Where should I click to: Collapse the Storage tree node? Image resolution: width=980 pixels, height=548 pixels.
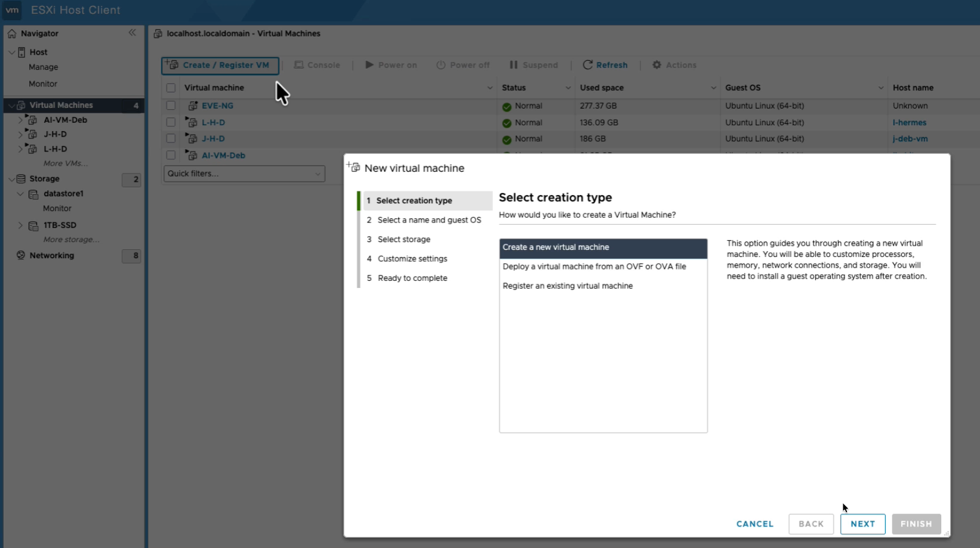click(x=11, y=179)
